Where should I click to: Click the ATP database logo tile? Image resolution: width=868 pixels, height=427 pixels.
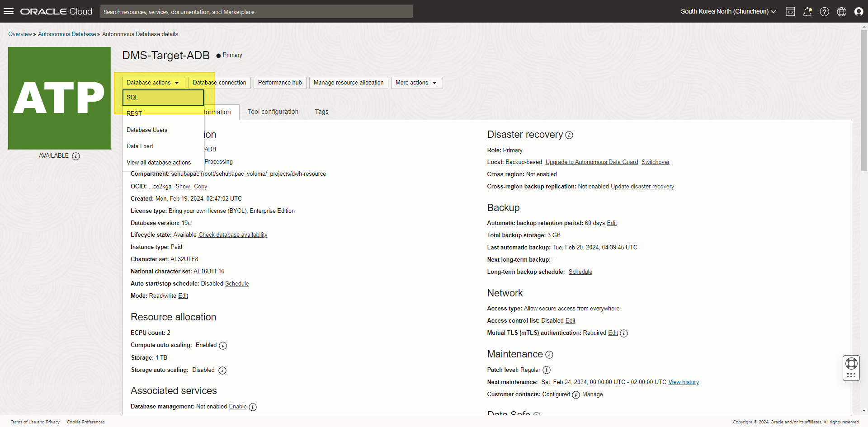(59, 98)
